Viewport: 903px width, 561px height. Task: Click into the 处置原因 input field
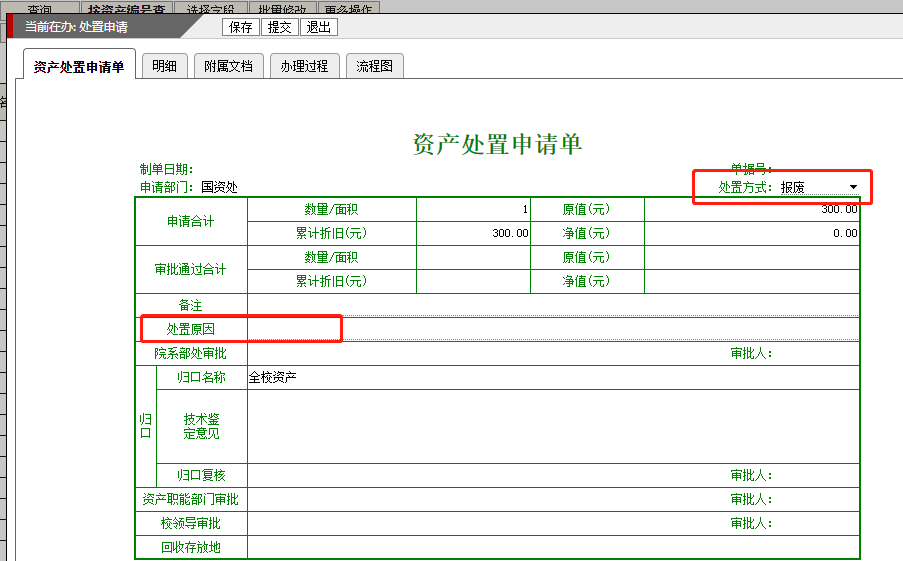(552, 329)
